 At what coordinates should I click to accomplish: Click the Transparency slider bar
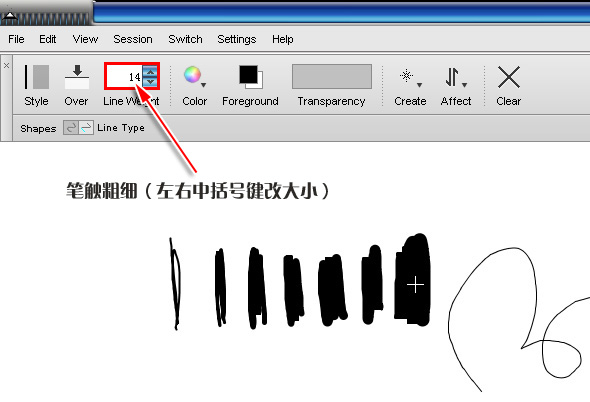332,76
